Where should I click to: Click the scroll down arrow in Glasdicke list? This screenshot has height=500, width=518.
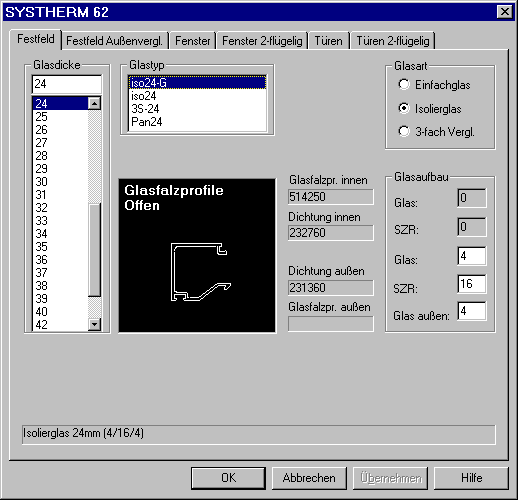click(x=95, y=324)
